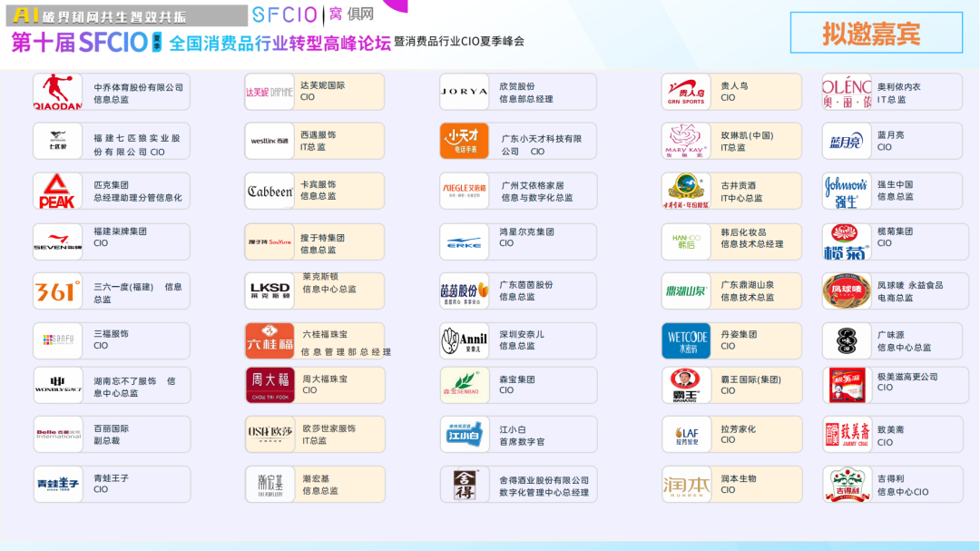Image resolution: width=980 pixels, height=551 pixels.
Task: Click the GRN Sports 贵人鸟 logo
Action: (686, 92)
